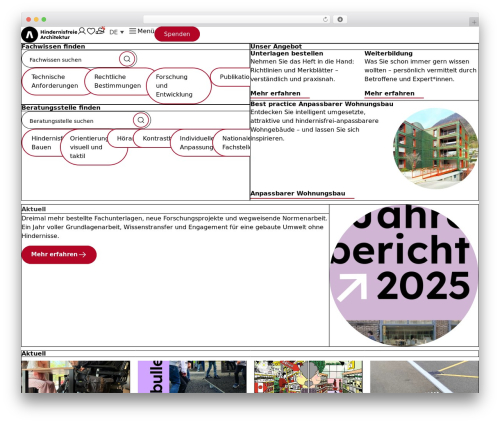The image size is (500, 423).
Task: Select the Rechtliche Bestimmungen chip
Action: (118, 81)
